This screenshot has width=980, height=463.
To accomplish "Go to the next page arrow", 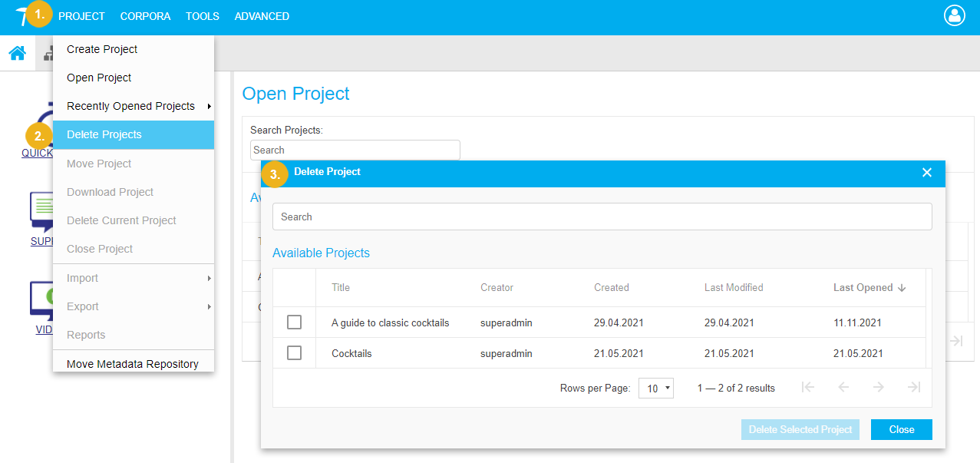I will tap(879, 388).
